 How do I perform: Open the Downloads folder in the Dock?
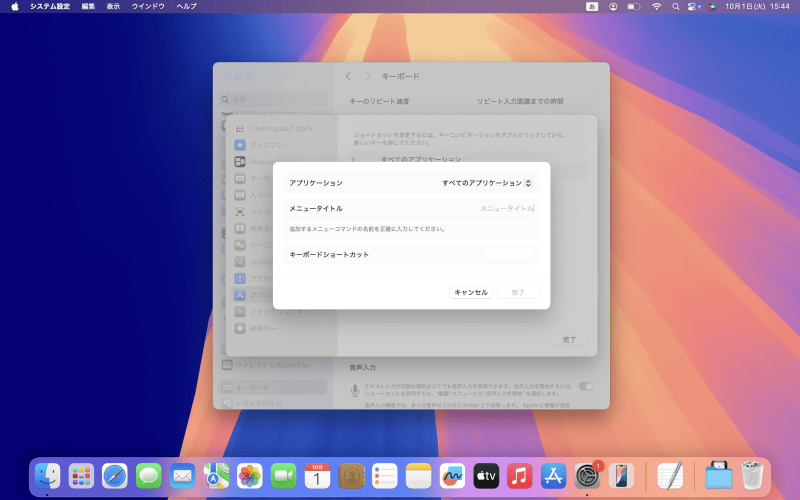tap(719, 476)
